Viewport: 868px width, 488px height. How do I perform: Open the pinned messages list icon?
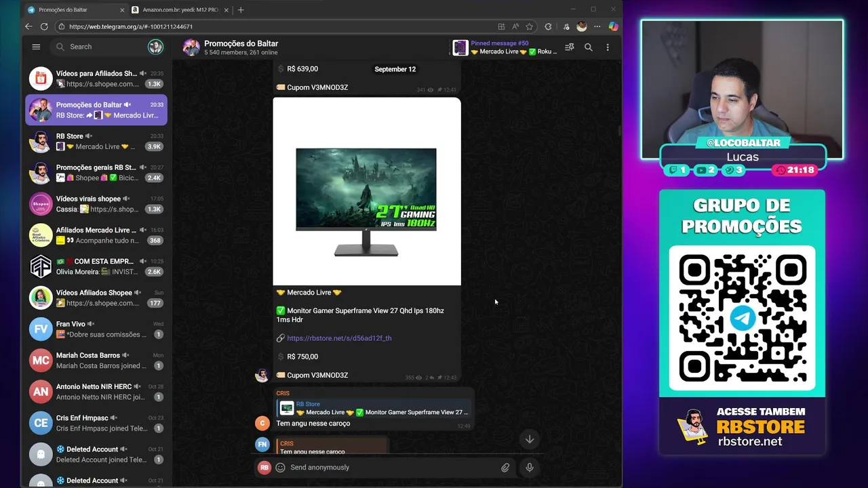[570, 47]
